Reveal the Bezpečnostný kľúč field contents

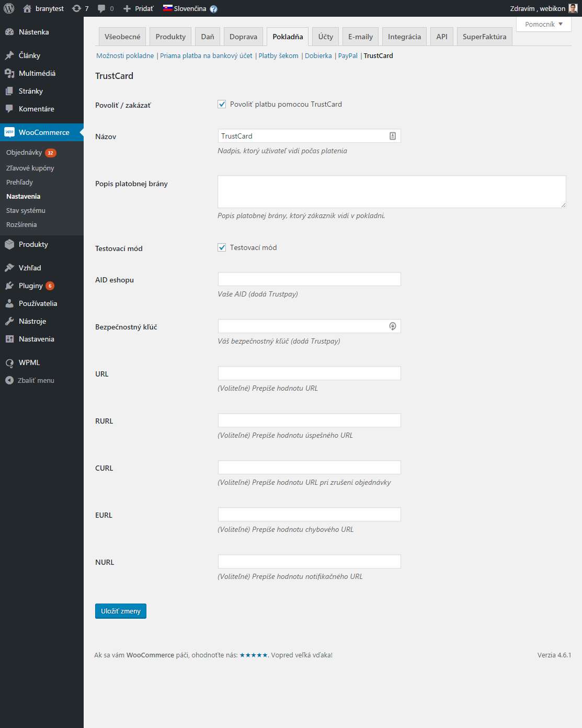click(x=392, y=326)
